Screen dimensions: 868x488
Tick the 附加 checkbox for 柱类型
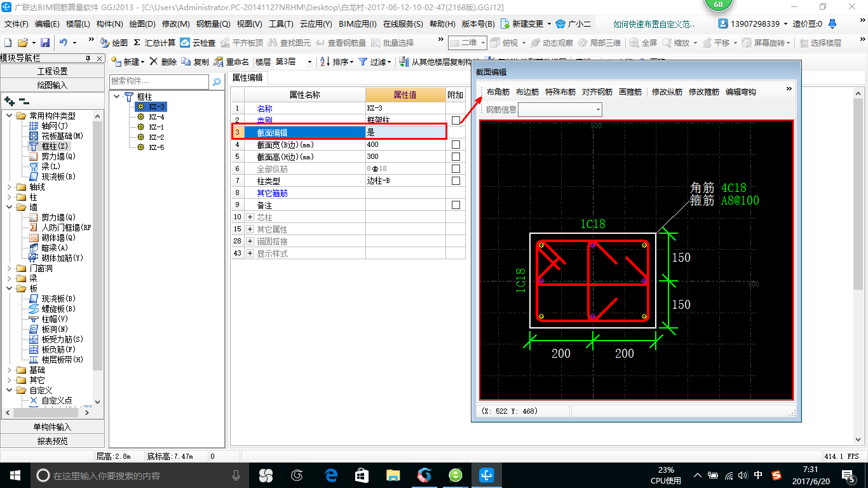coord(456,181)
